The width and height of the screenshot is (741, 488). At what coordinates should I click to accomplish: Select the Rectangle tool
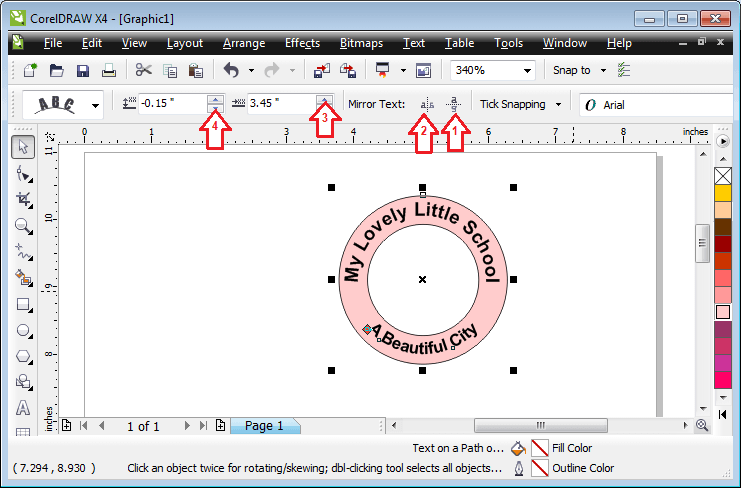23,304
